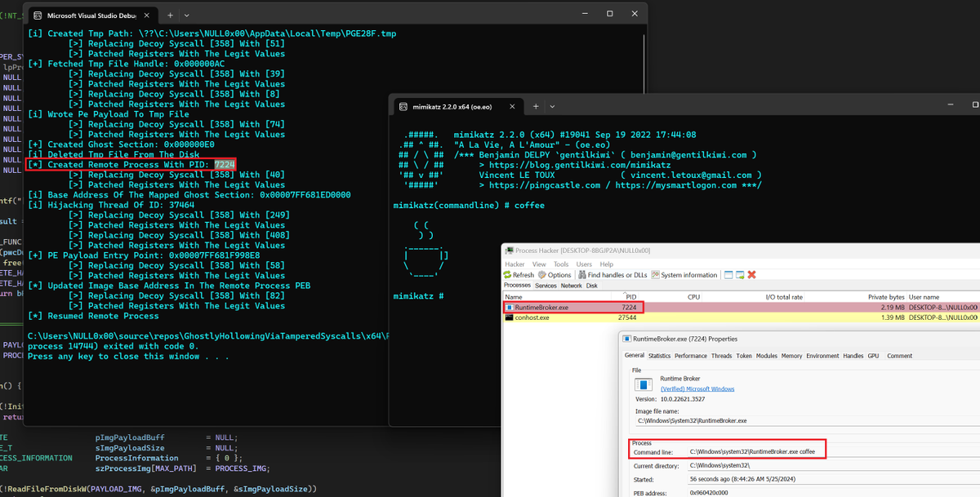The image size is (980, 497).
Task: Open System information in Process Hacker
Action: 684,275
